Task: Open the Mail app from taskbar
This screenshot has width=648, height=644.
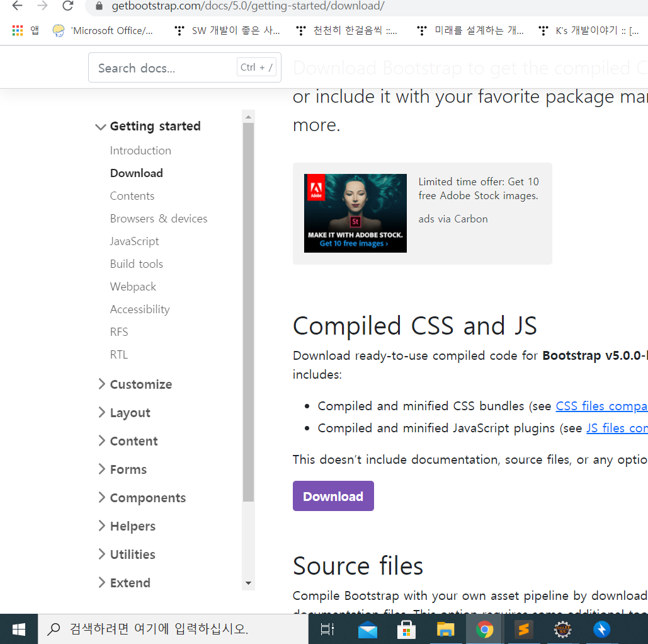Action: (x=367, y=630)
